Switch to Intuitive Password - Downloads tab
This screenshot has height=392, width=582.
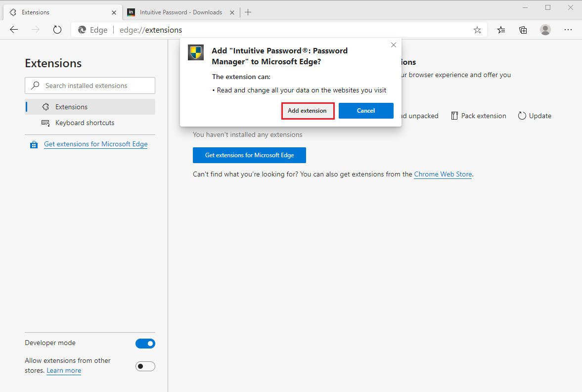pyautogui.click(x=181, y=12)
